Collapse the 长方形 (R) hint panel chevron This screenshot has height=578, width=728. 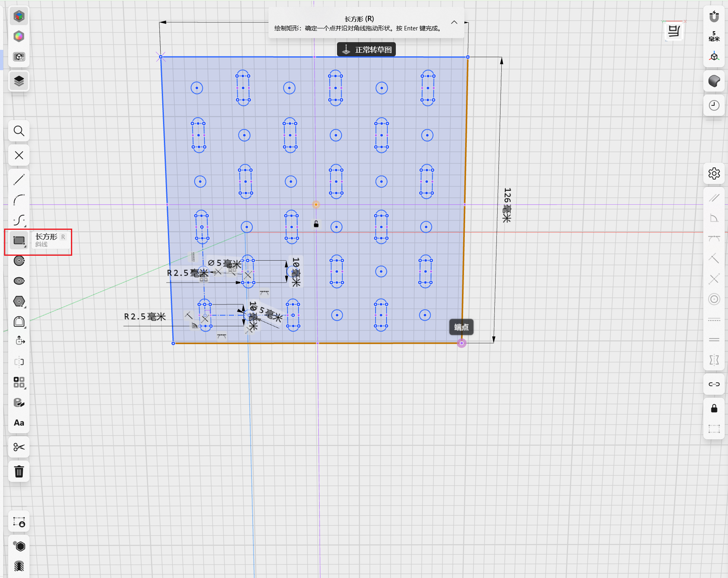point(454,23)
